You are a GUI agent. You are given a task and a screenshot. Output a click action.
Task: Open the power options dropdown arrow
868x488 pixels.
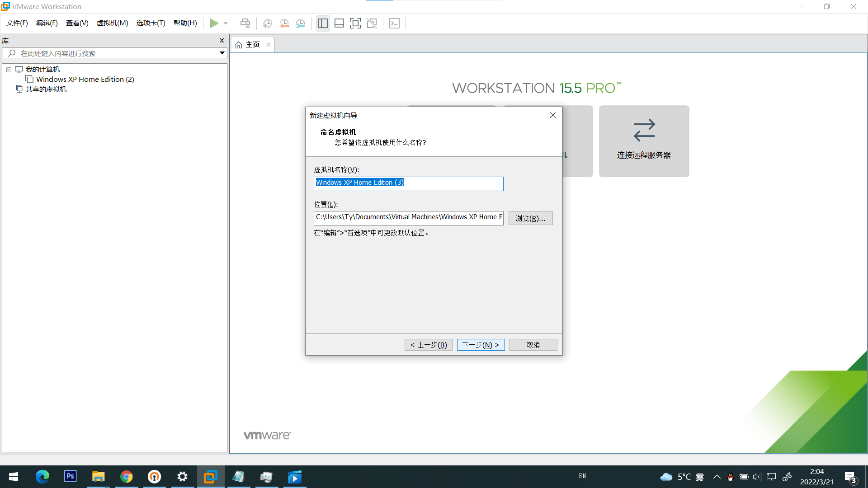226,23
